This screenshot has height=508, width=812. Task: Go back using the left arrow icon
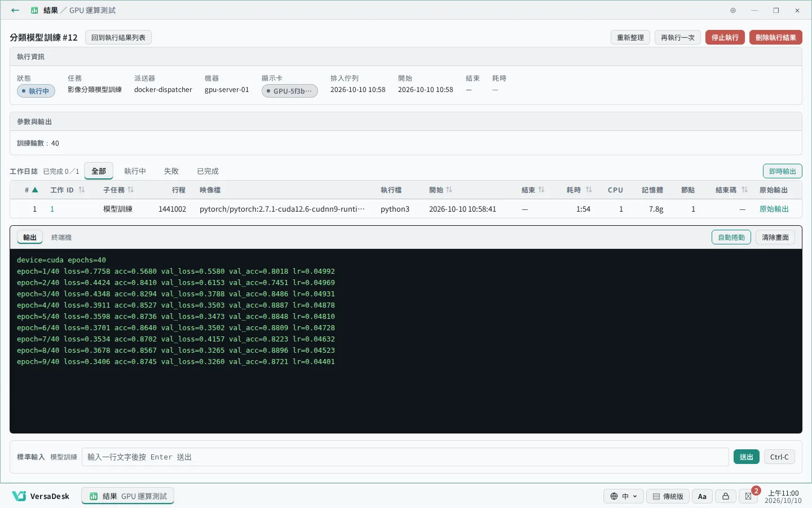tap(15, 10)
